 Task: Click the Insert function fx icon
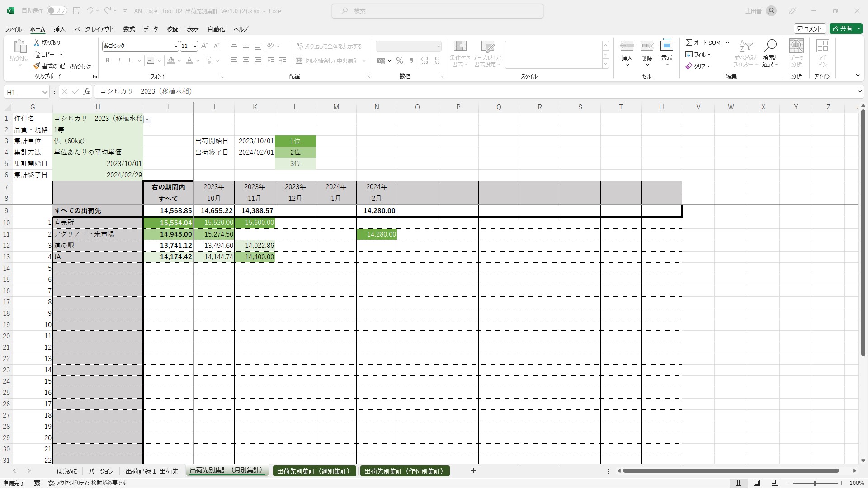coord(86,92)
